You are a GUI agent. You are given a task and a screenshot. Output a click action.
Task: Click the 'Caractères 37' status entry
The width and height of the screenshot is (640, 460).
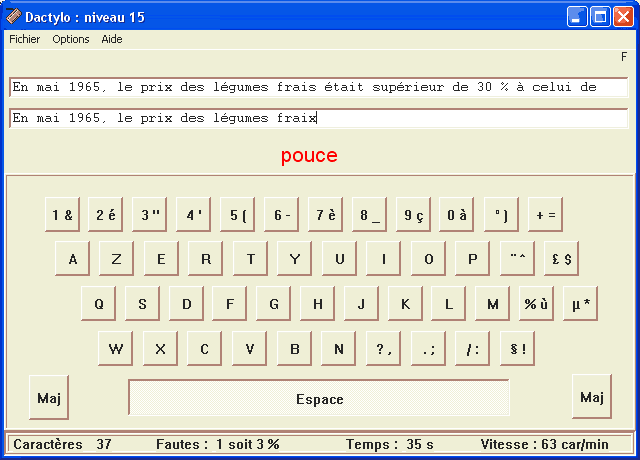[62, 444]
